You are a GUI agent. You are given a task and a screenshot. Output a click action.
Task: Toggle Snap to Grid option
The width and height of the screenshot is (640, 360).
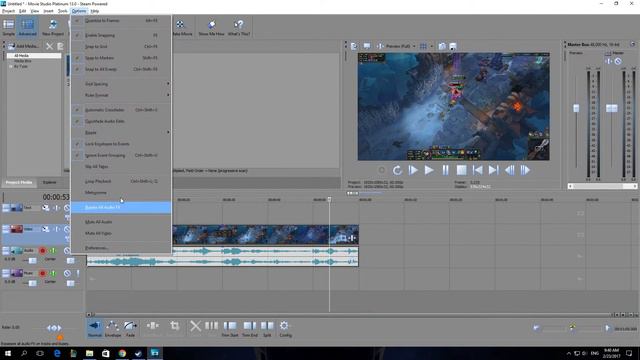(121, 47)
